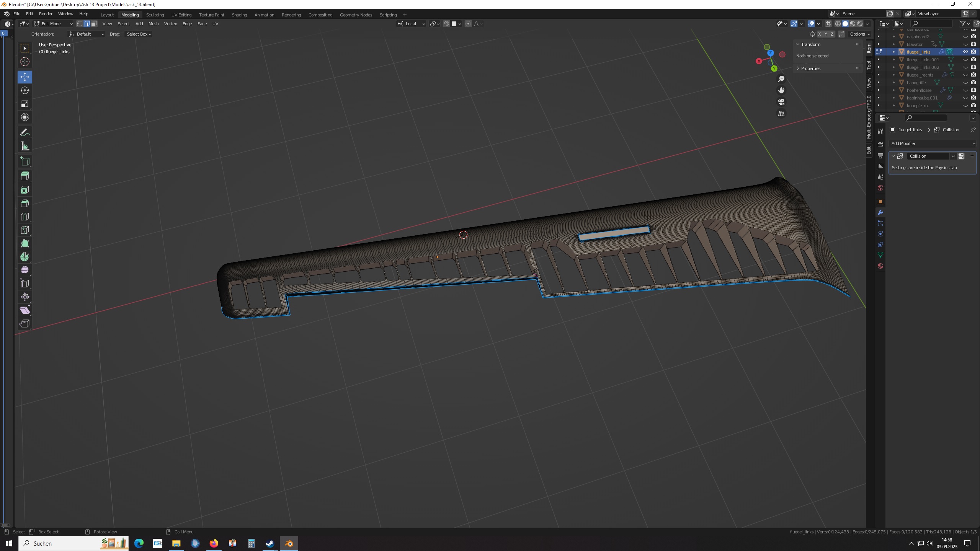Activate the Annotate pencil tool
The width and height of the screenshot is (980, 551).
(25, 133)
